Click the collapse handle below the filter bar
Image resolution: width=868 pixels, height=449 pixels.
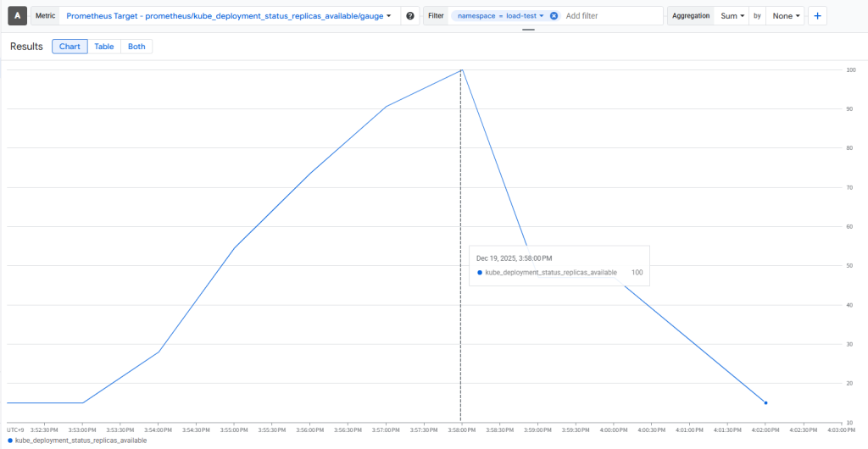point(528,30)
